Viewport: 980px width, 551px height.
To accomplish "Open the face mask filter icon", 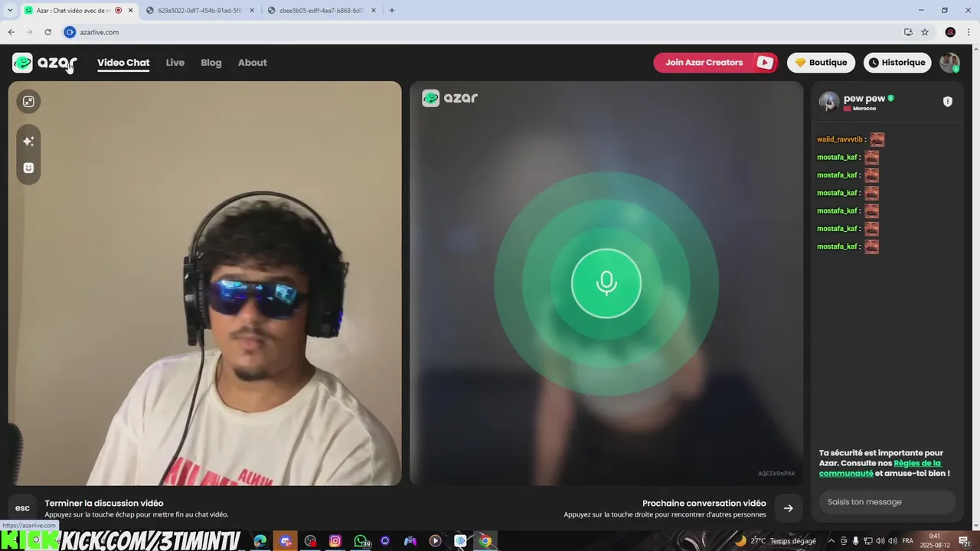I will 28,168.
